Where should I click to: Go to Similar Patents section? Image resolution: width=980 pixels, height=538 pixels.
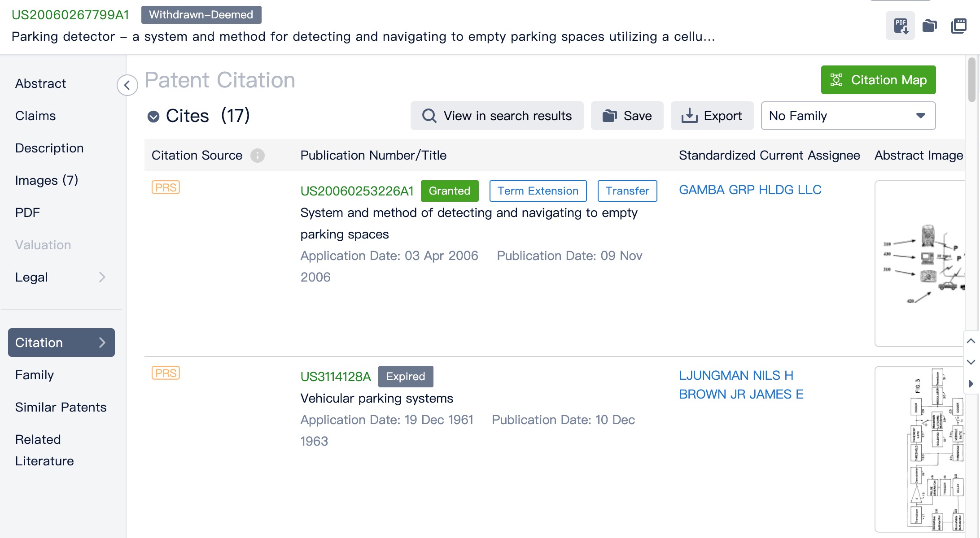(61, 407)
